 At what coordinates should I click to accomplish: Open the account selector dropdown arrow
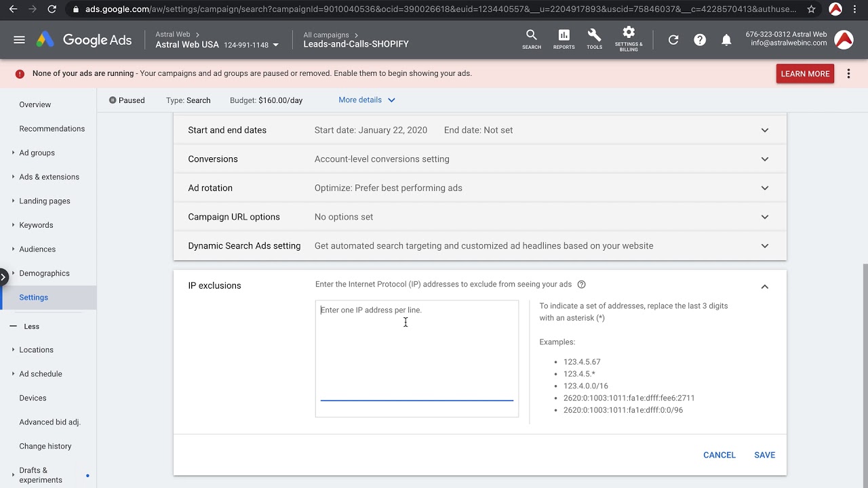pyautogui.click(x=275, y=45)
